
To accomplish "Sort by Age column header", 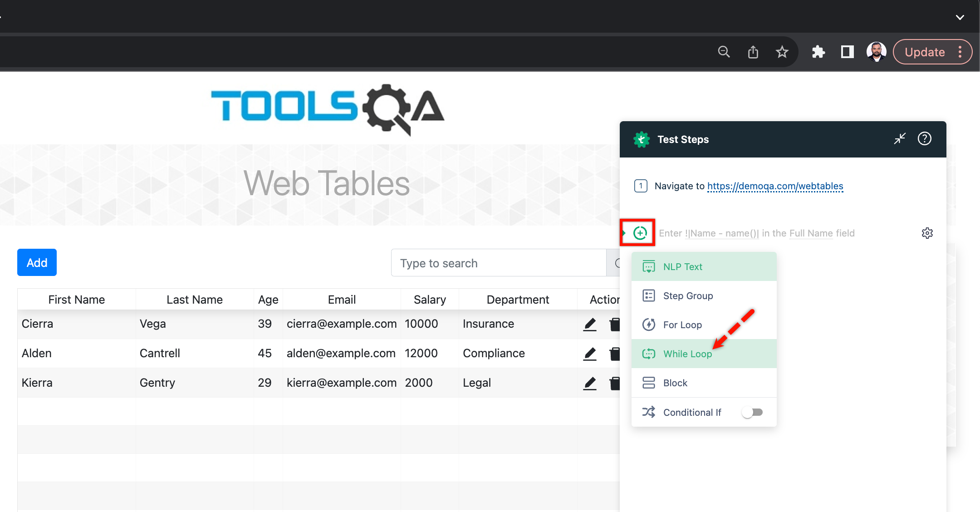I will 268,300.
